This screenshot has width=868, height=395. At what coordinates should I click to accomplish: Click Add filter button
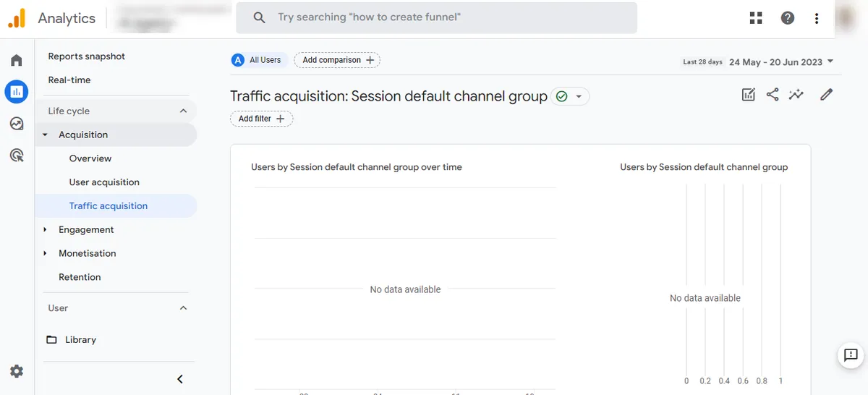[262, 119]
